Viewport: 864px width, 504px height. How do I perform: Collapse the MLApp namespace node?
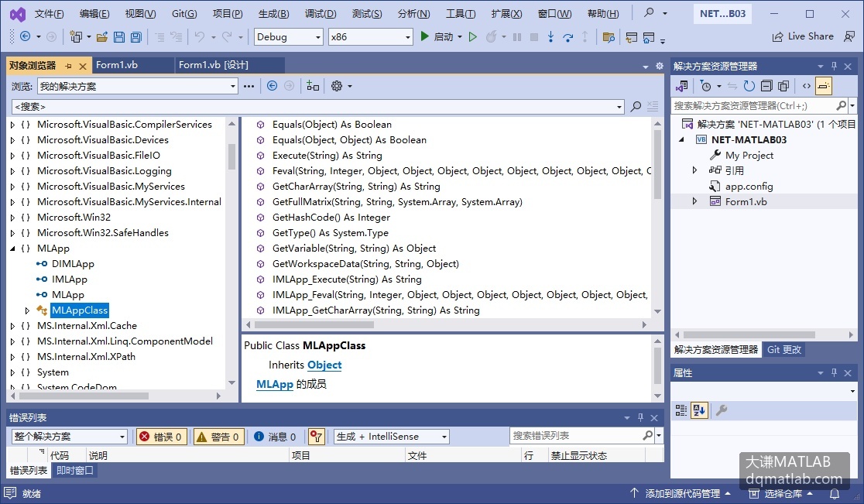point(12,249)
